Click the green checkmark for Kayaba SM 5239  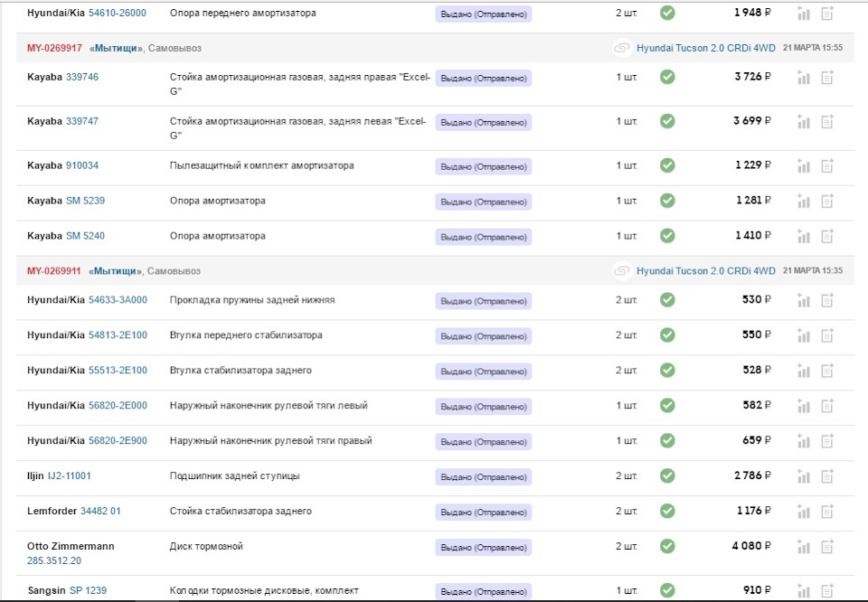click(667, 201)
